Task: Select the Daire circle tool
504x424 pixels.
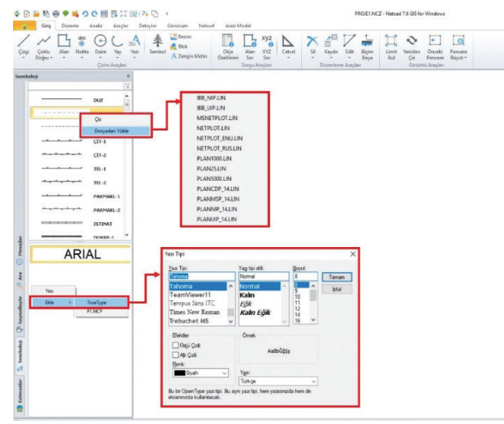Action: [x=100, y=45]
